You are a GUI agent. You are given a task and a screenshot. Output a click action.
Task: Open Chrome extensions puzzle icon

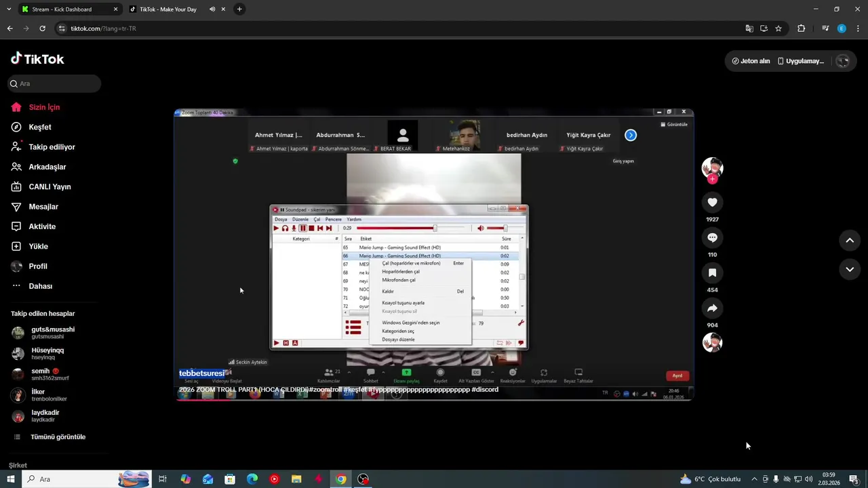[801, 28]
